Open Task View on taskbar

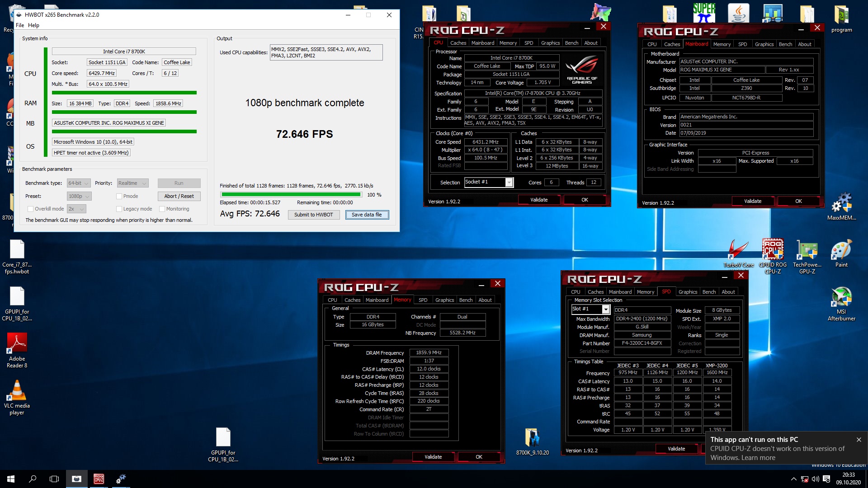54,479
